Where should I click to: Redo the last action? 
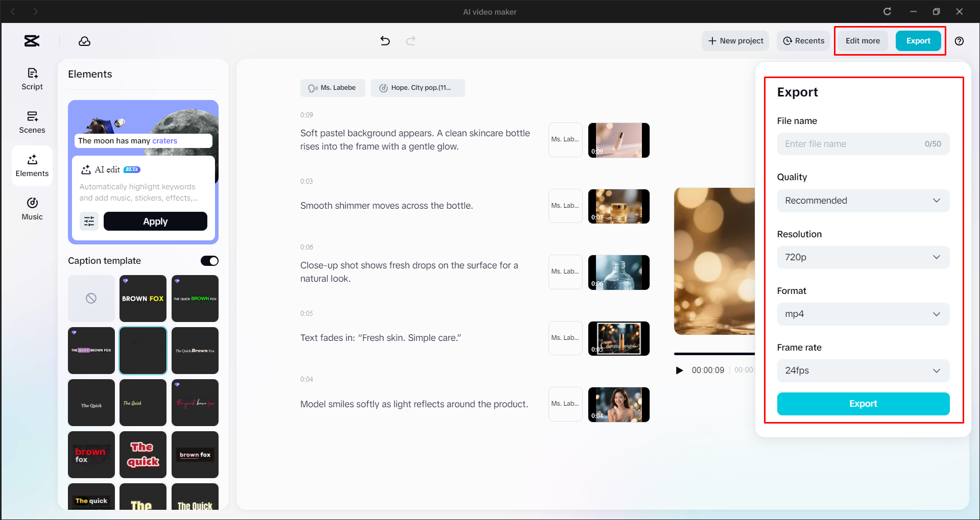[x=411, y=41]
